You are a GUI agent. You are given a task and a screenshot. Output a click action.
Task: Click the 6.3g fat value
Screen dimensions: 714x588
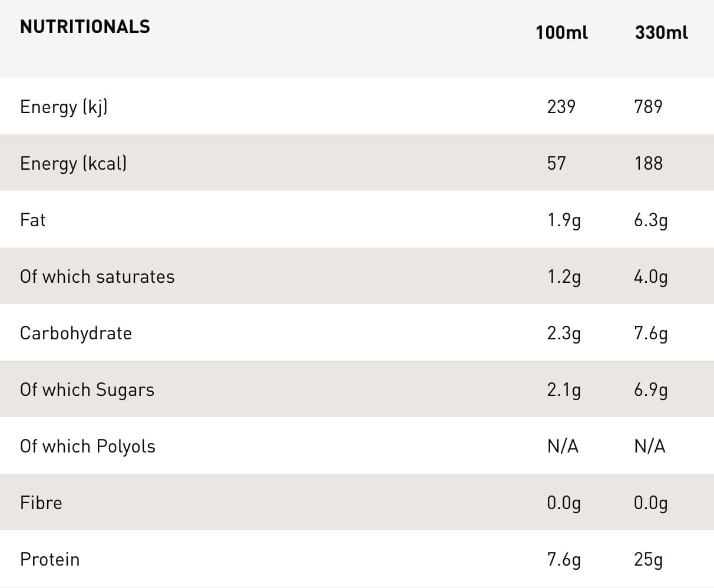point(650,220)
